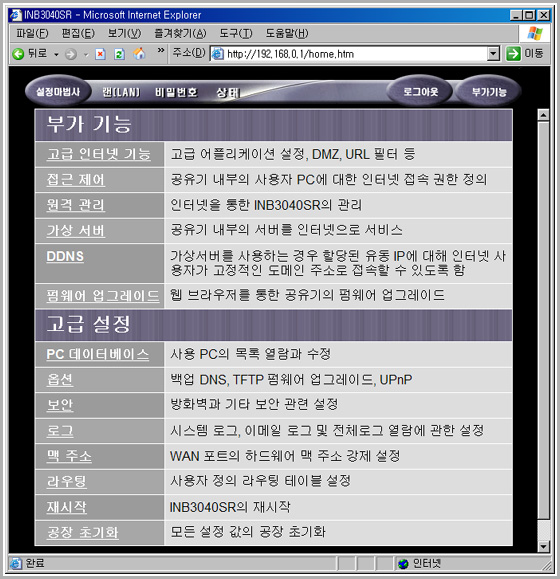Open the address bar dropdown list
Image resolution: width=560 pixels, height=579 pixels.
(x=493, y=54)
